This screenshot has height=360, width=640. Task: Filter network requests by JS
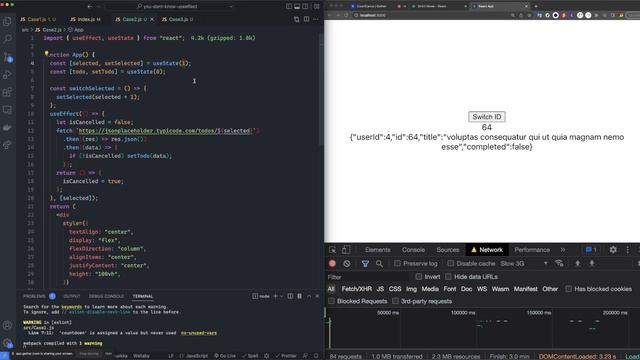tap(380, 289)
